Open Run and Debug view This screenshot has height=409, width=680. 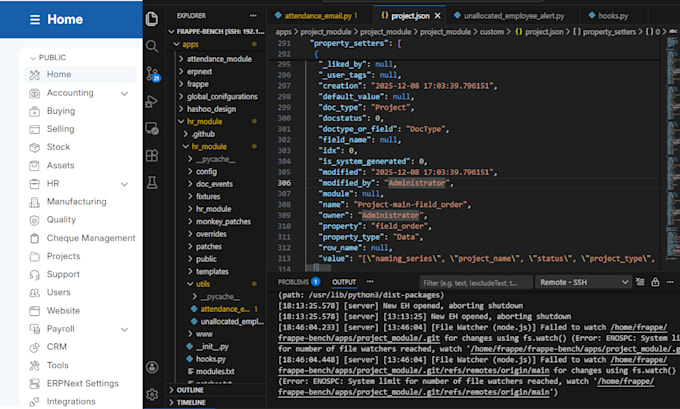[152, 101]
